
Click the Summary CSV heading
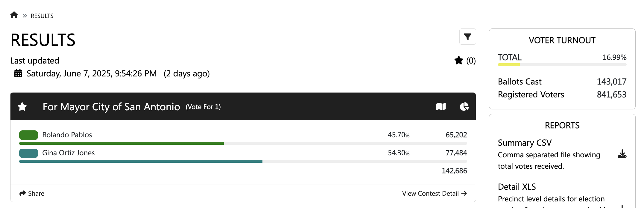point(525,143)
